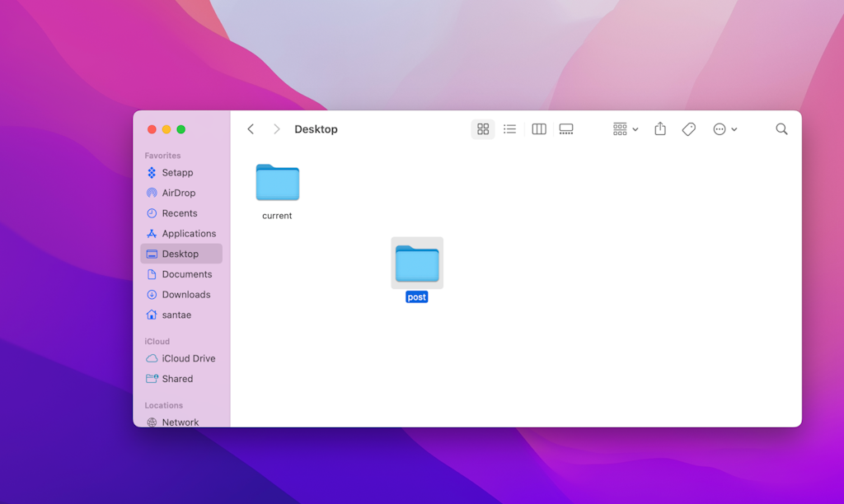Open the more actions ellipsis menu
This screenshot has height=504, width=844.
click(720, 129)
